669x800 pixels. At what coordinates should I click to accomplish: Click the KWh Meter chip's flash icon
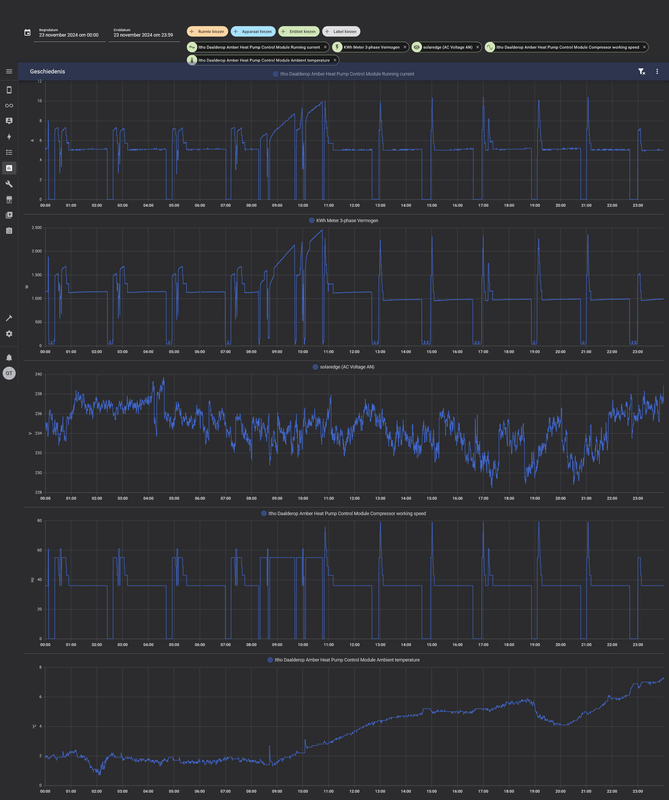coord(337,47)
